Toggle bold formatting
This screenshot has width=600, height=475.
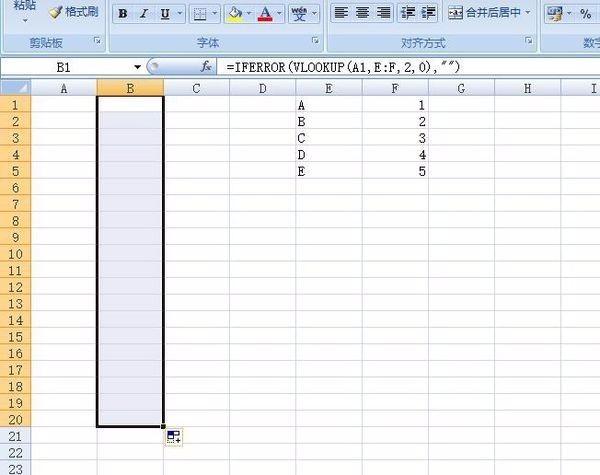pyautogui.click(x=122, y=14)
